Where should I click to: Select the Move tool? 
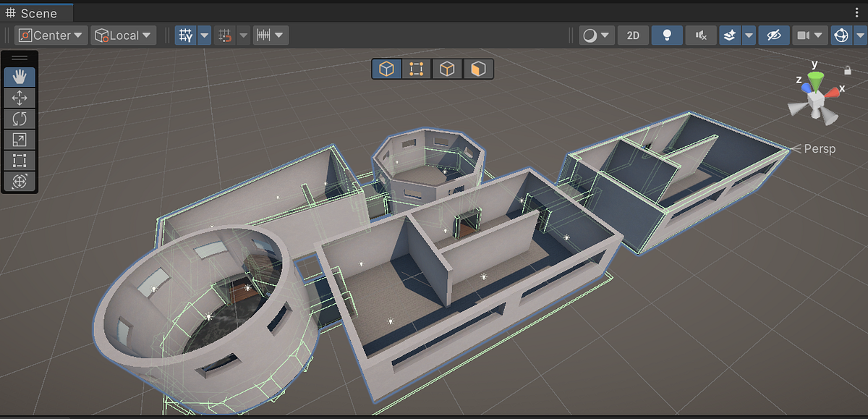coord(19,97)
